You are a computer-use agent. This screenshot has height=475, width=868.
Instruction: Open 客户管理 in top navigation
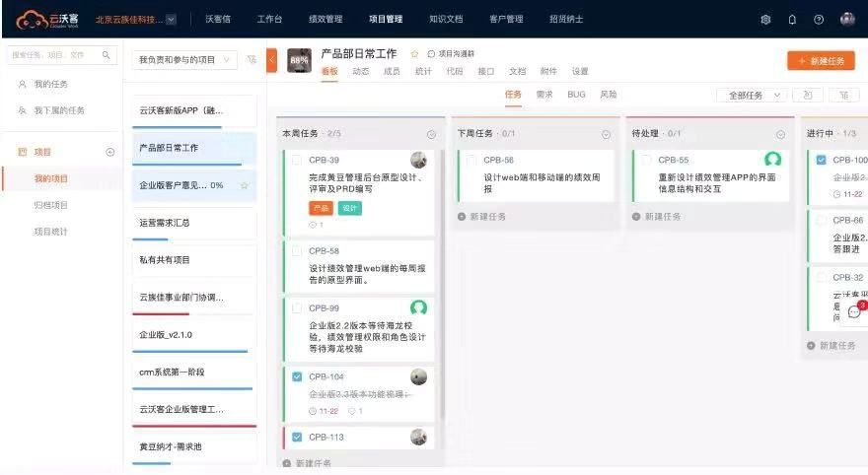click(x=506, y=19)
